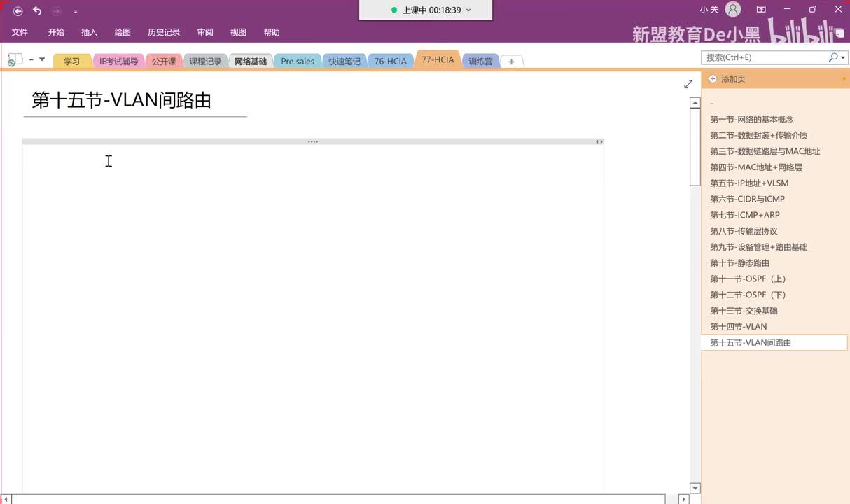
Task: Click the search magnifier icon
Action: coord(832,57)
